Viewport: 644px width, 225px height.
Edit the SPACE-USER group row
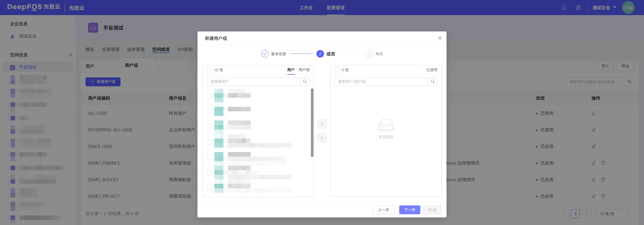(593, 146)
